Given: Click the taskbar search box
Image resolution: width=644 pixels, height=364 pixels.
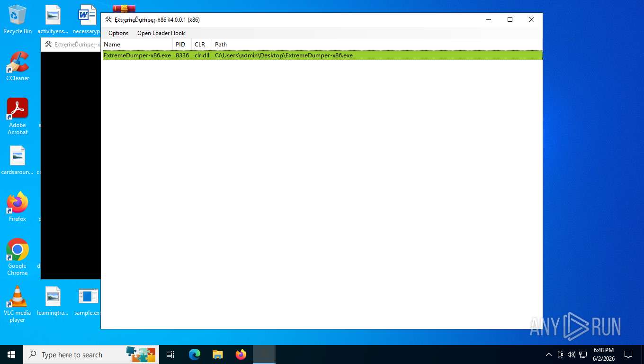Looking at the screenshot, I should click(x=91, y=355).
